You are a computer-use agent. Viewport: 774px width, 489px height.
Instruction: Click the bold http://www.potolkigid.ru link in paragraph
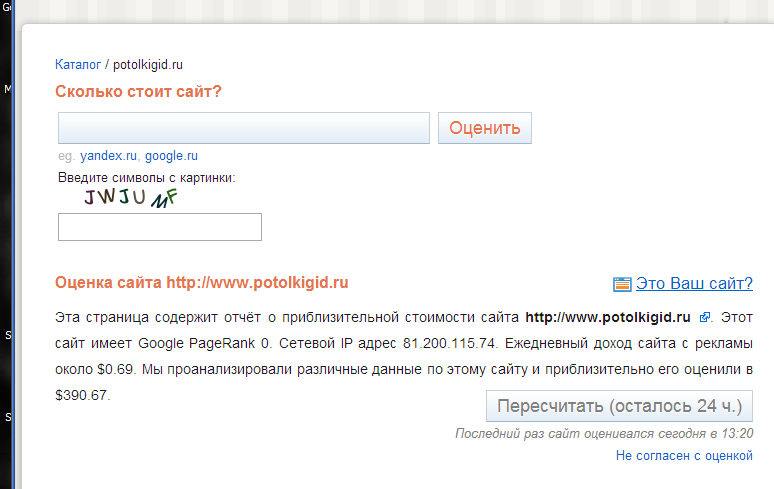(608, 318)
